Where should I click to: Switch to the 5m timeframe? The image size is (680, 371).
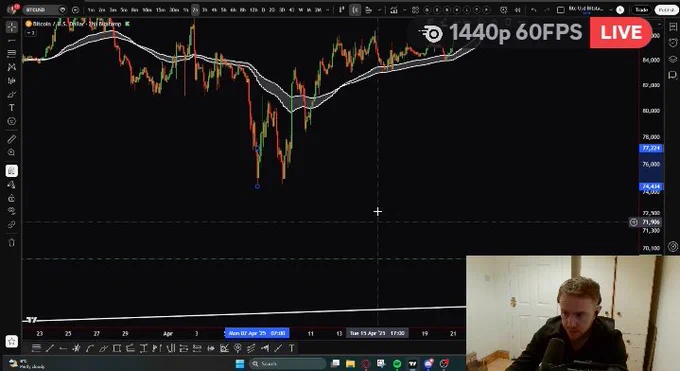coord(124,10)
